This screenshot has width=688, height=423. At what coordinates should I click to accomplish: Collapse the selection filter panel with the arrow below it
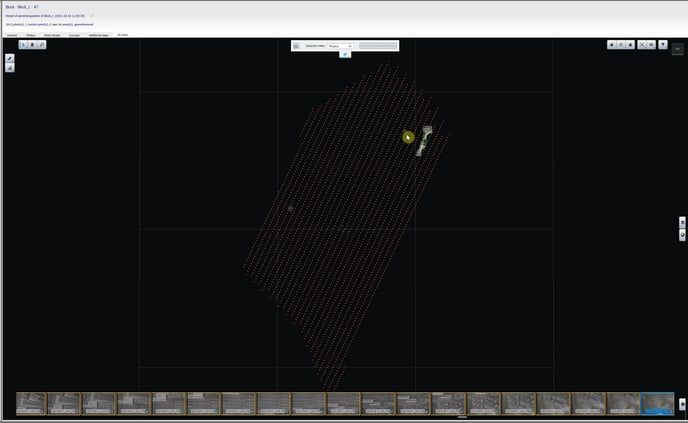coord(345,54)
